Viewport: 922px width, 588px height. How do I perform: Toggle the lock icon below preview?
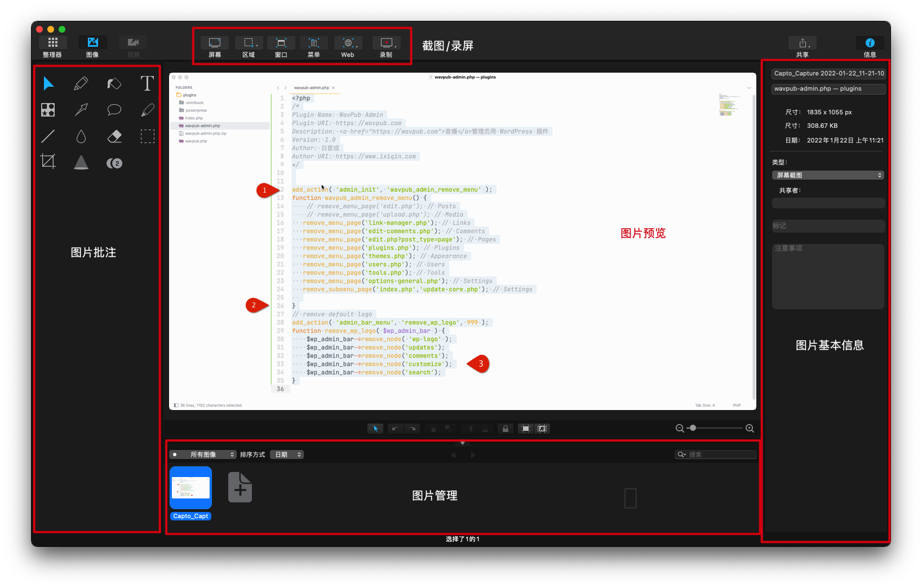coord(505,429)
